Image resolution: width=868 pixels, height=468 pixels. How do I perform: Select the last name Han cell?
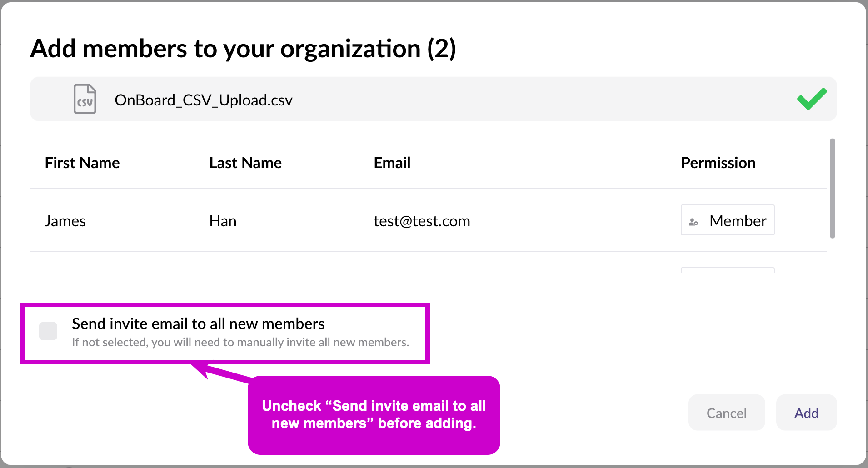click(x=223, y=221)
